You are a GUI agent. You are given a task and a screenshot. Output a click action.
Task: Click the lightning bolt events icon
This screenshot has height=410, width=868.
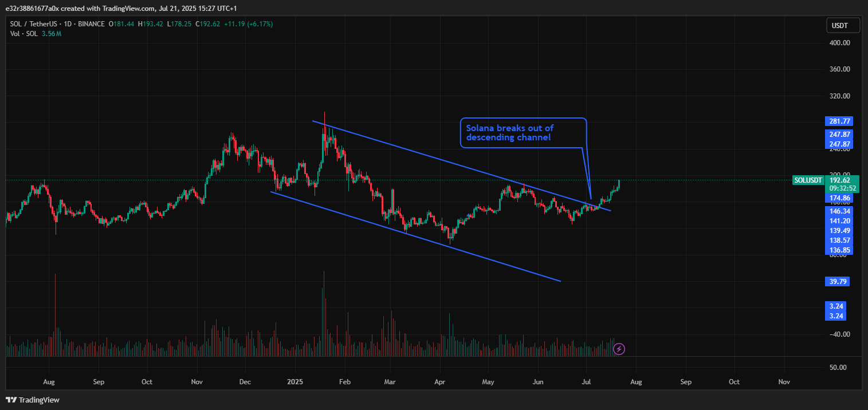(619, 348)
